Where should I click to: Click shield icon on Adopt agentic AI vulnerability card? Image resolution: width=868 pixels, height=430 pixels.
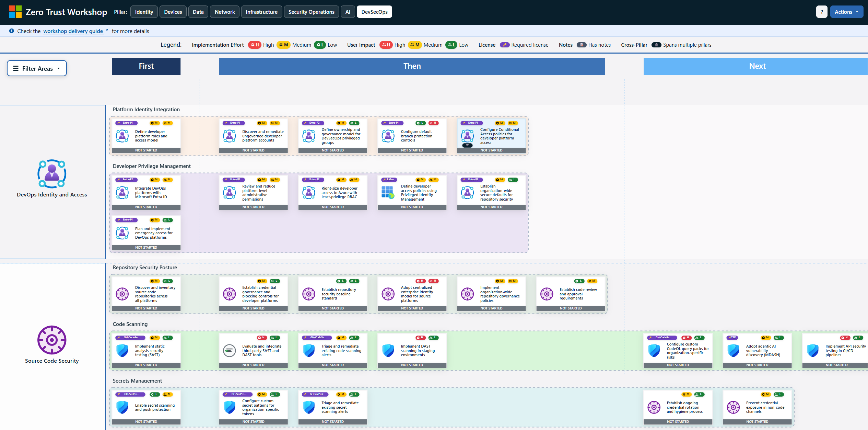(x=734, y=351)
